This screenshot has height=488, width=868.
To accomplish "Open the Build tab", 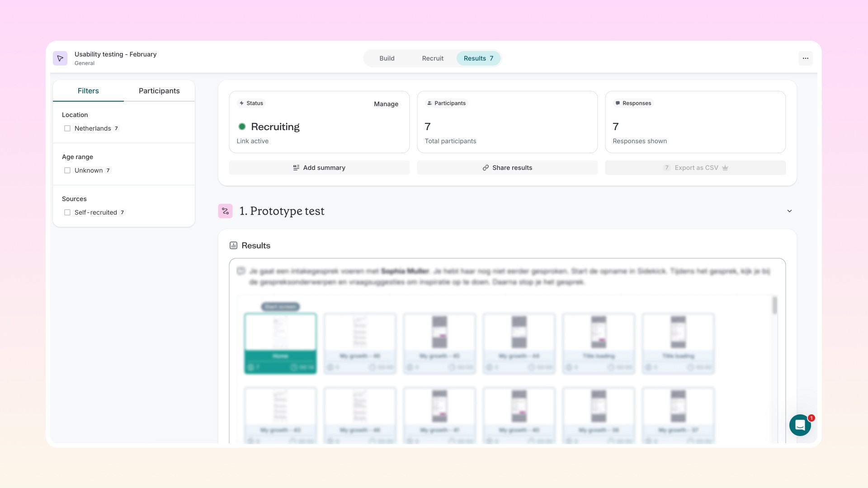I will coord(387,58).
